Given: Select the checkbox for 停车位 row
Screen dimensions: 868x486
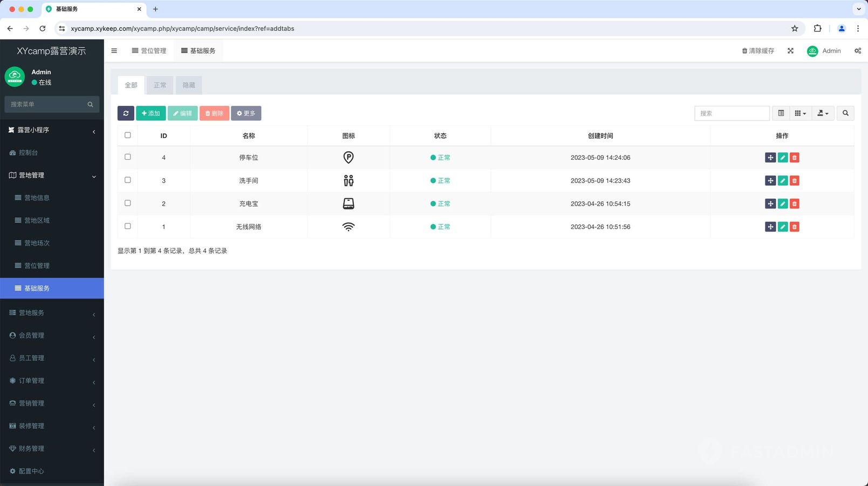Looking at the screenshot, I should pos(128,157).
